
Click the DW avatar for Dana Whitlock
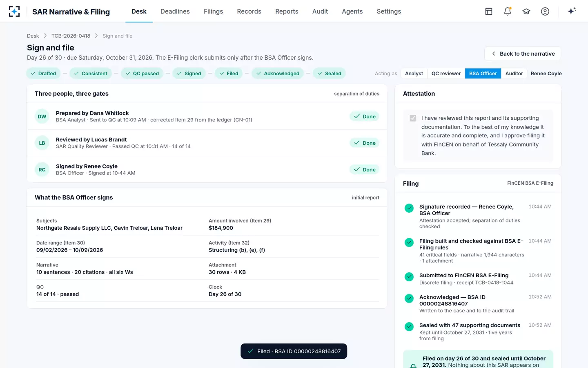(42, 117)
